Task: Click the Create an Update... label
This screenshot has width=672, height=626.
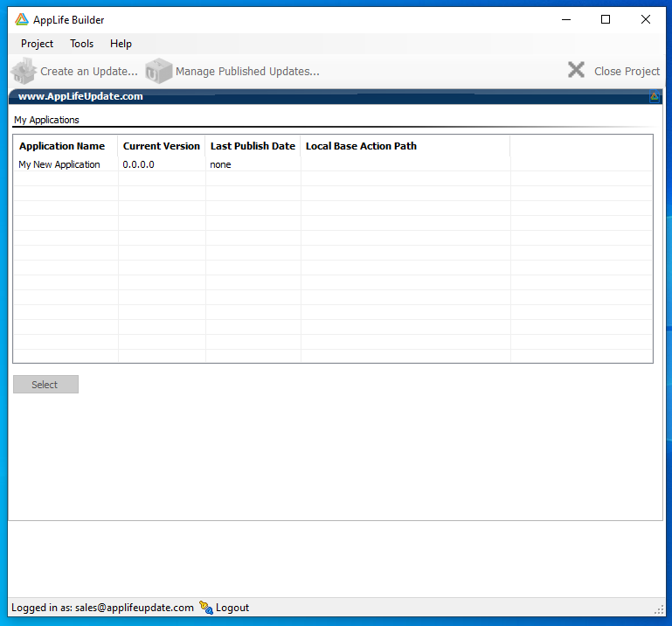Action: point(89,71)
